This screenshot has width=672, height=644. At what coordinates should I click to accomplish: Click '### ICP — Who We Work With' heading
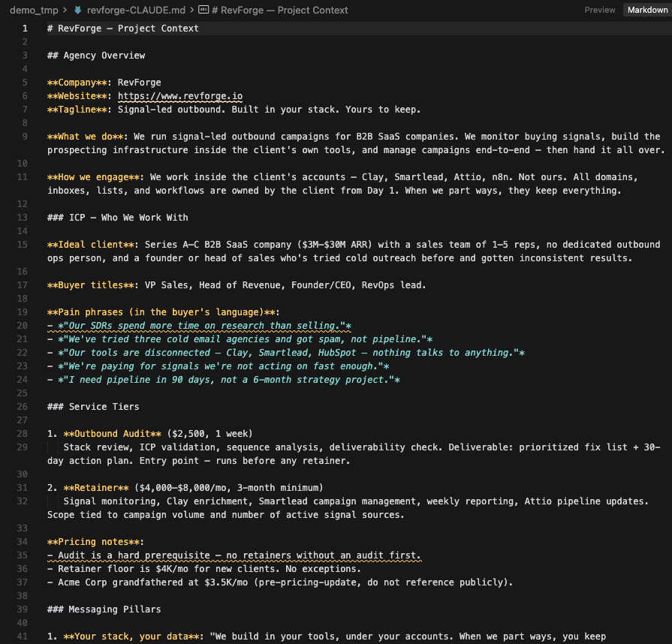coord(117,217)
